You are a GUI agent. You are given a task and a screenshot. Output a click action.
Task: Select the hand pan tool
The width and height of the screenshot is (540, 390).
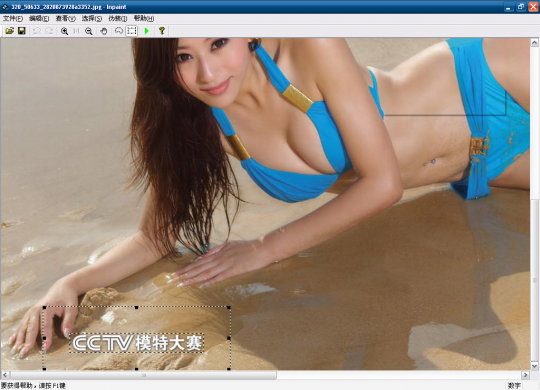pos(104,31)
